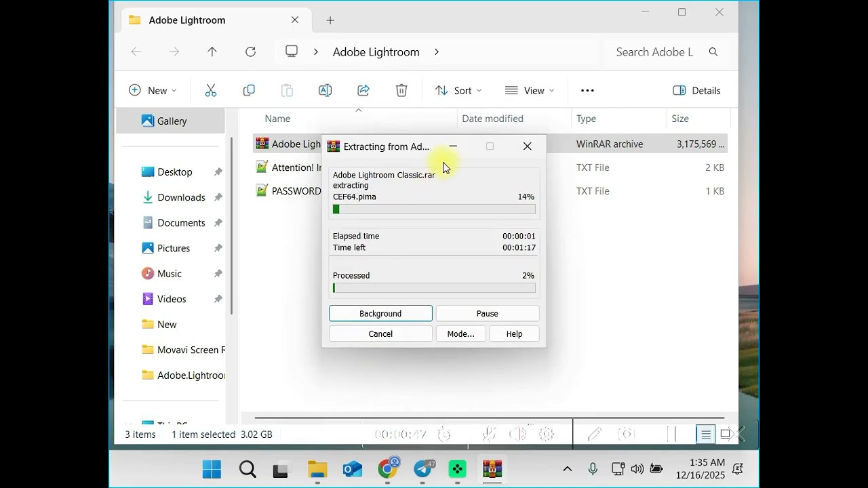Sort by Date modified column
Image resolution: width=868 pixels, height=488 pixels.
pos(492,119)
